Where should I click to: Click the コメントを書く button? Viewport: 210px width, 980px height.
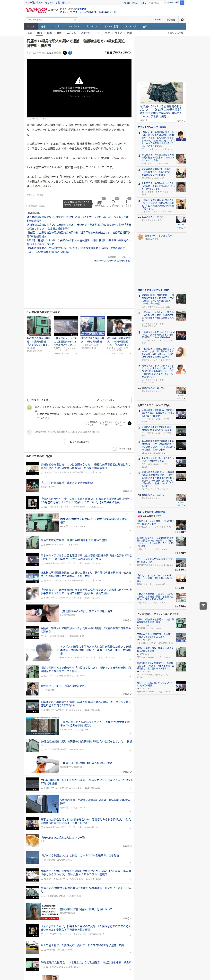click(x=105, y=400)
